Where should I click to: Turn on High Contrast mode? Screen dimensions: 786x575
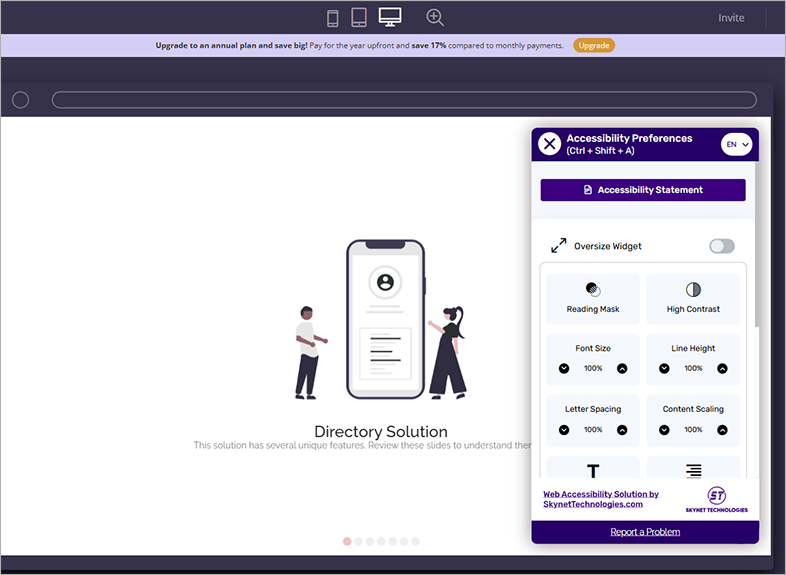coord(693,298)
